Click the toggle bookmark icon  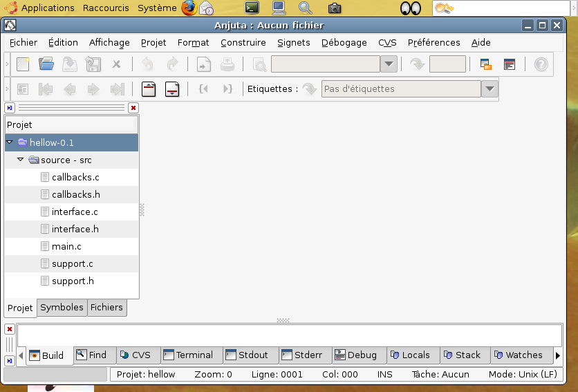(23, 89)
